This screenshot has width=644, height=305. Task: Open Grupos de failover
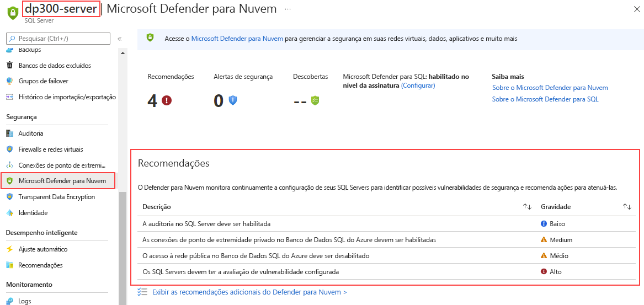[43, 81]
